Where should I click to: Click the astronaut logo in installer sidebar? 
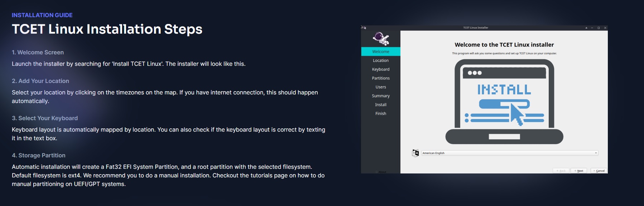coord(380,38)
